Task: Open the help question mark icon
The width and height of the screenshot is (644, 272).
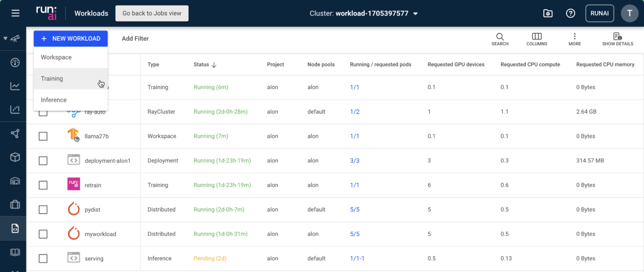Action: (571, 13)
